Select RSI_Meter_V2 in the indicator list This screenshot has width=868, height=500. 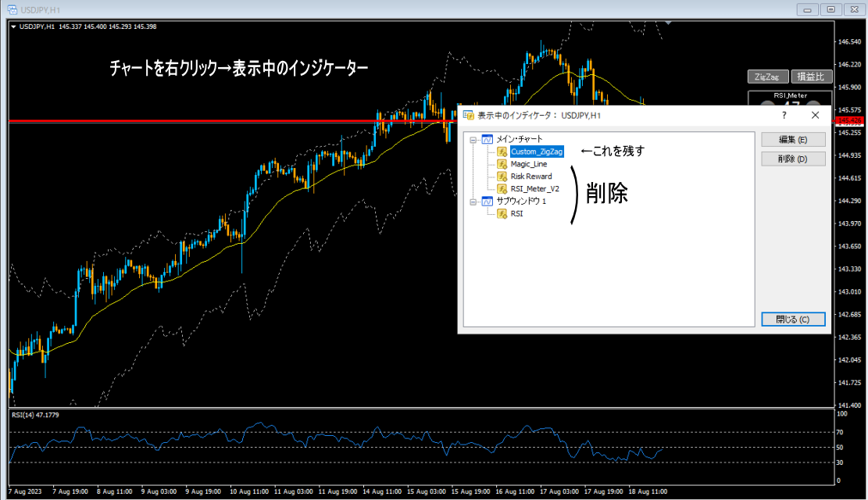point(535,188)
